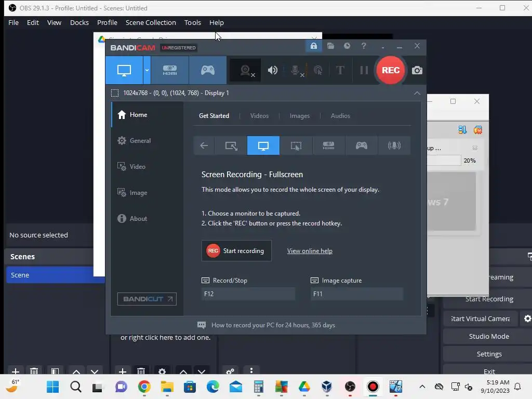Click OBS Studio Mode button

point(488,336)
